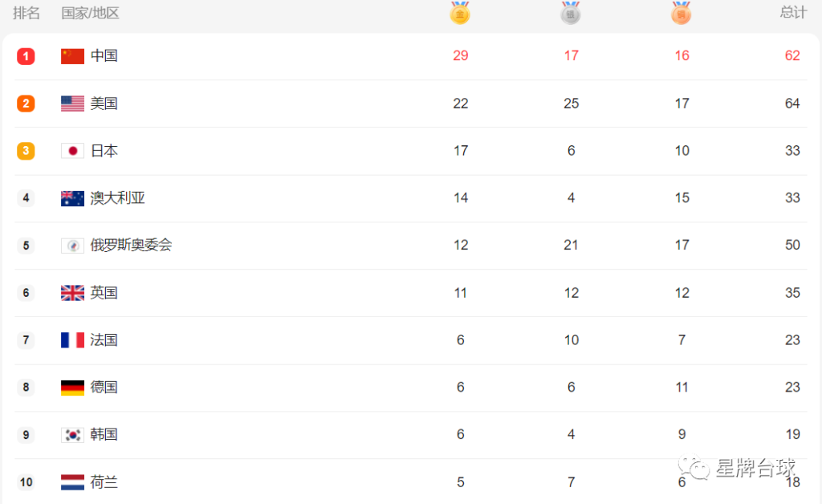Click the Germany flag icon

coord(72,387)
